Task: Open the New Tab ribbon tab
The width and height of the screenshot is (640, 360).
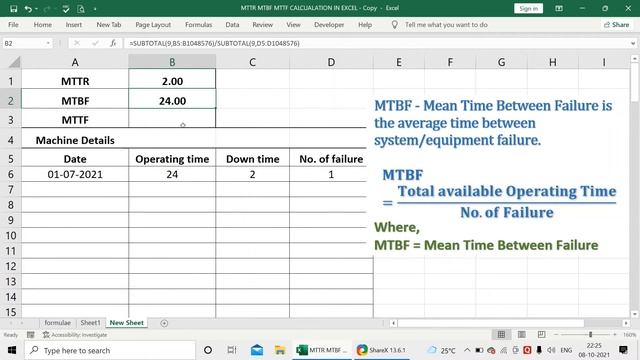Action: pyautogui.click(x=109, y=24)
